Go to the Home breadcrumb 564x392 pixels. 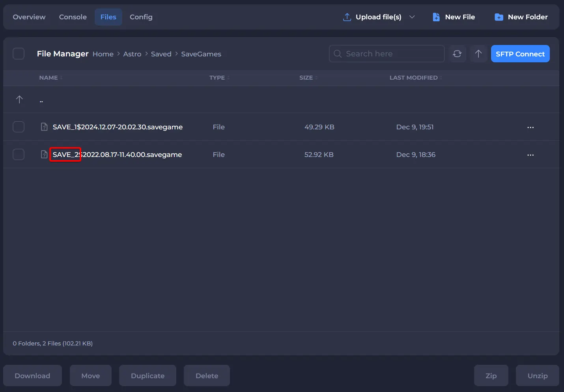pos(103,54)
